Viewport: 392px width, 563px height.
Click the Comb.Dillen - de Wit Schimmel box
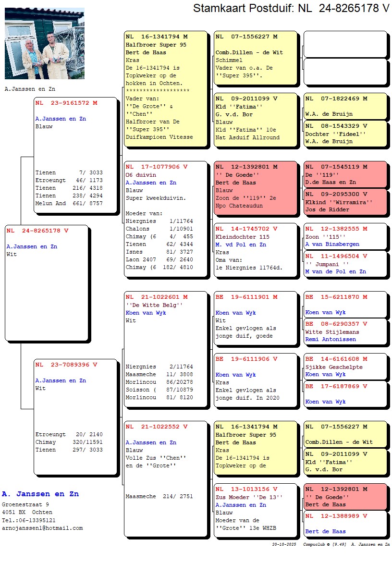pos(255,60)
